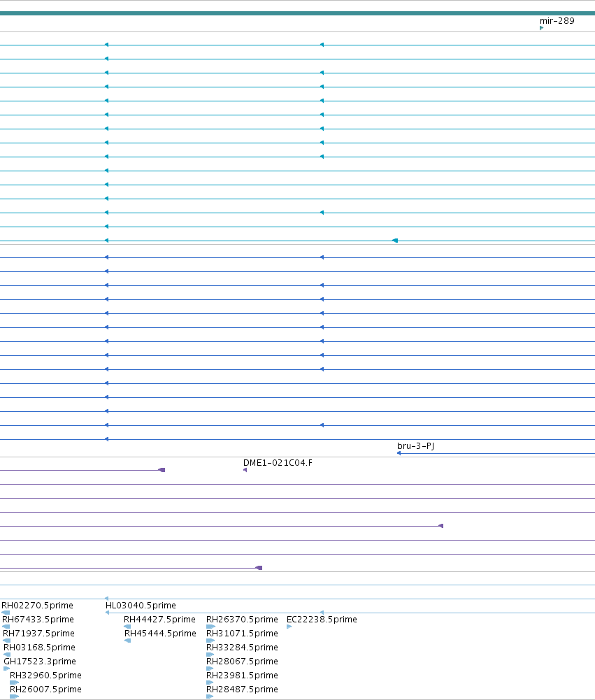595x700 pixels.
Task: Select the DME1-021C04.F label text
Action: click(x=278, y=463)
